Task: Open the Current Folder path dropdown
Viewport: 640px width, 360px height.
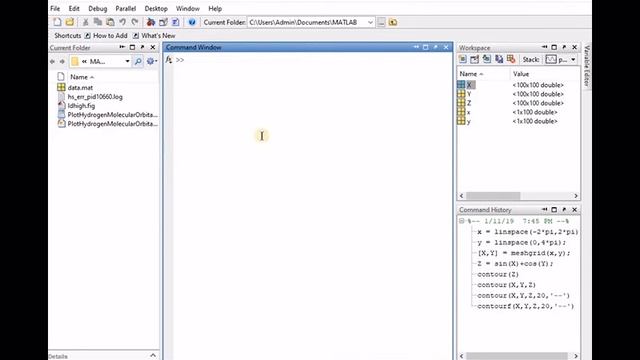Action: [x=370, y=22]
